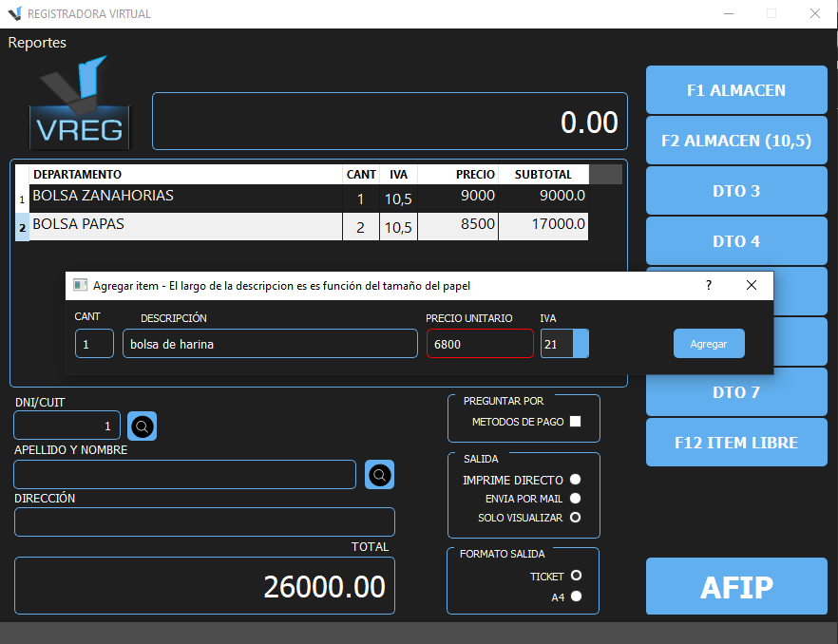Click the quantity cell showing 2
Viewport: 838px width, 644px height.
[x=361, y=227]
